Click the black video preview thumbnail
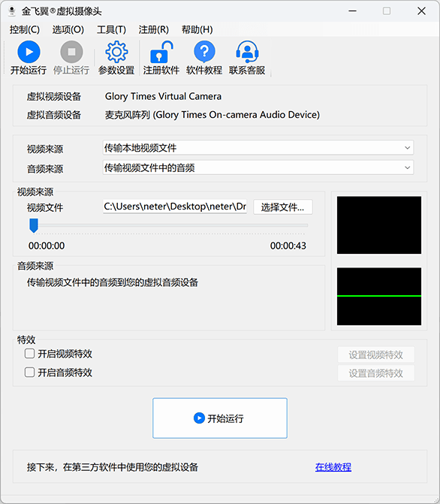Viewport: 440px width, 504px height. (379, 225)
